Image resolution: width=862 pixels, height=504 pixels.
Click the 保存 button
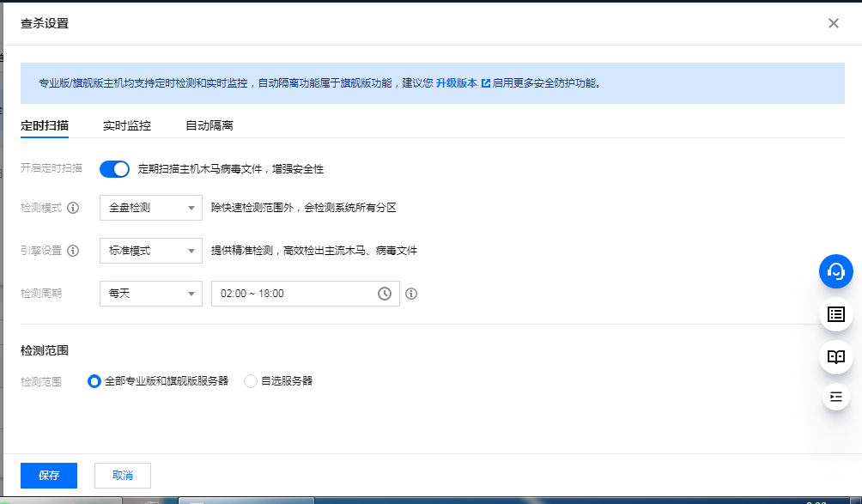49,476
